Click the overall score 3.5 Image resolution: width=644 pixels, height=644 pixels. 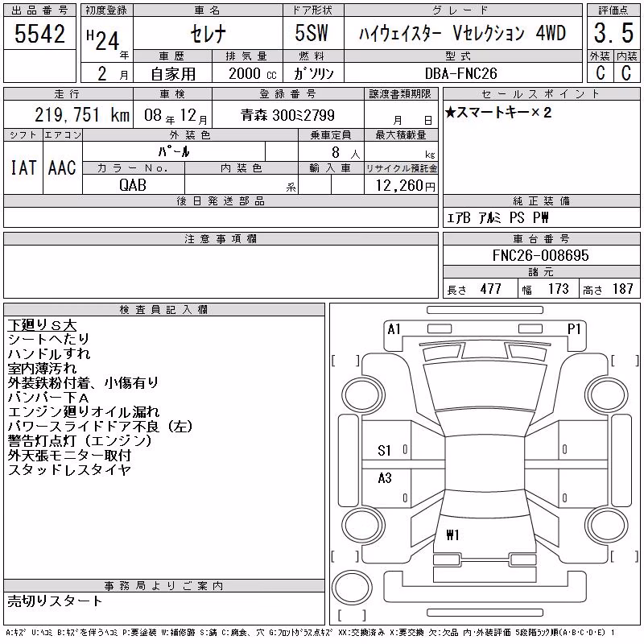[613, 33]
